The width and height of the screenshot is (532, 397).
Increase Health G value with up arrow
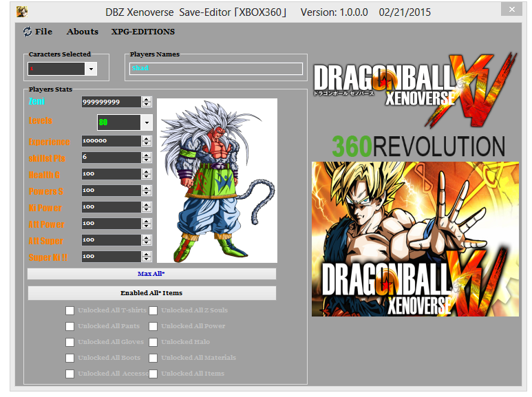point(147,171)
